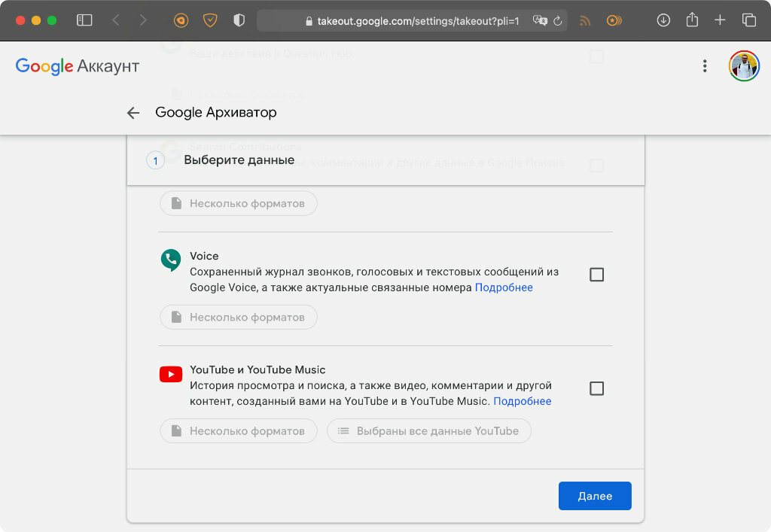Open the privacy report half-shield icon
Image resolution: width=771 pixels, height=532 pixels.
tap(239, 20)
